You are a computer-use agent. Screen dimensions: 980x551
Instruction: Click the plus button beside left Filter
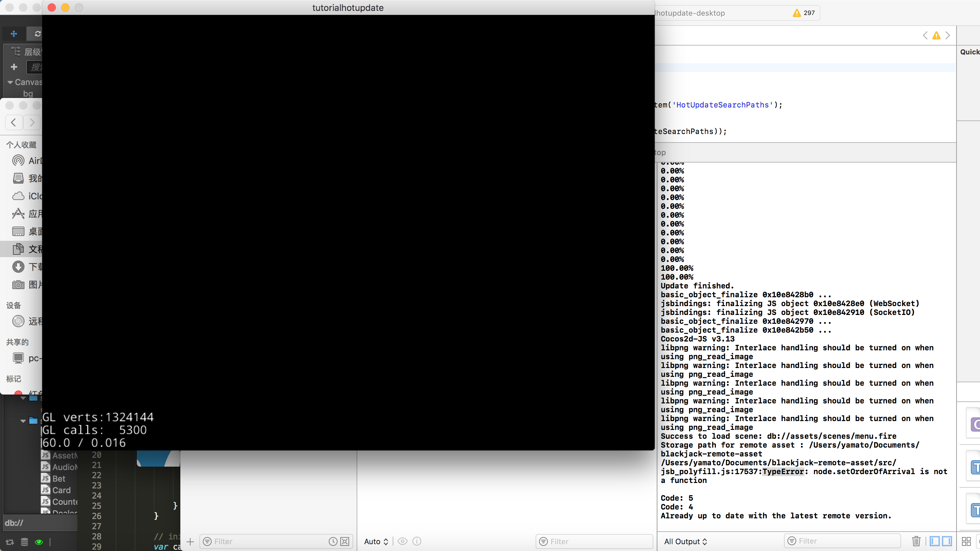[x=190, y=541]
